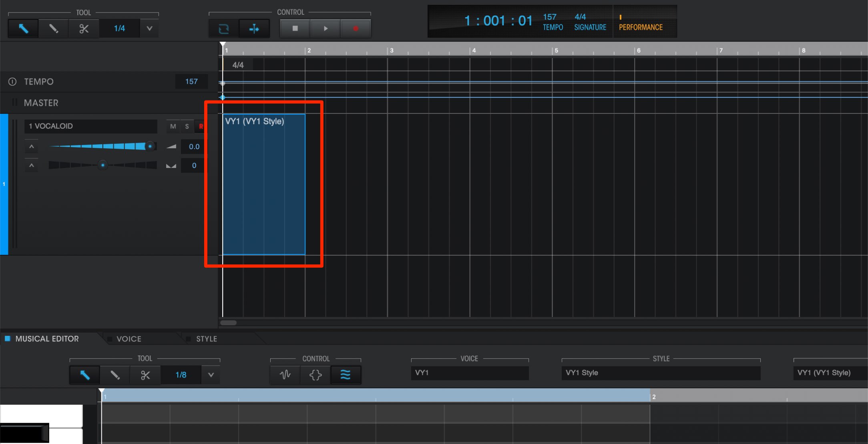Click measure 3 on the timeline ruler
868x444 pixels.
click(391, 50)
